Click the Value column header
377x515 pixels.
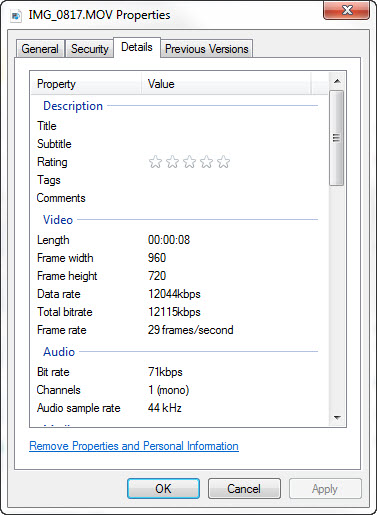pyautogui.click(x=226, y=84)
